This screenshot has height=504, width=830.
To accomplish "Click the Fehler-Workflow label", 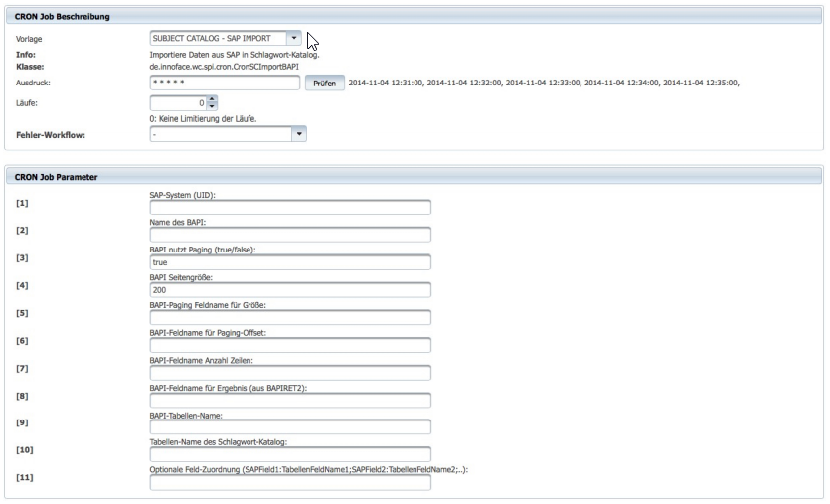I will coord(51,135).
